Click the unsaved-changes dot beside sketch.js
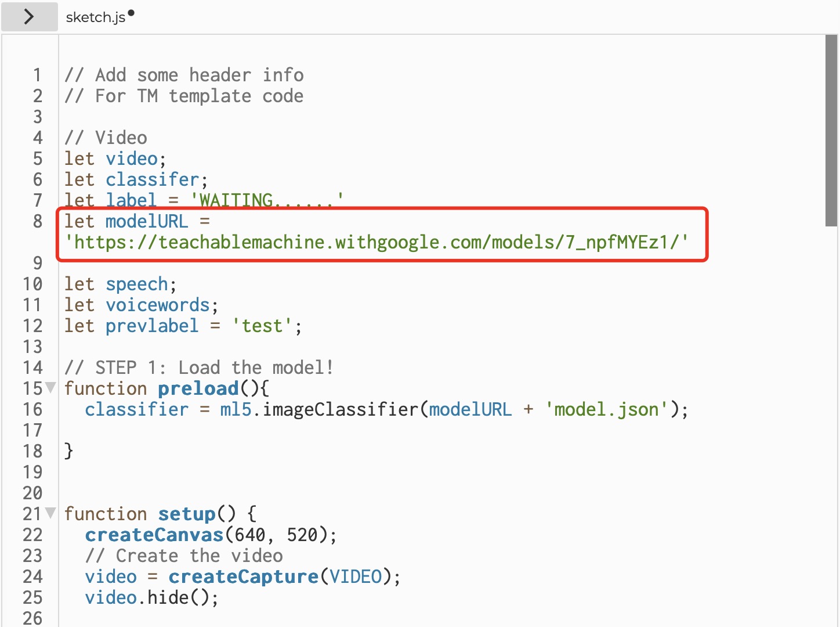This screenshot has height=627, width=840. tap(131, 13)
